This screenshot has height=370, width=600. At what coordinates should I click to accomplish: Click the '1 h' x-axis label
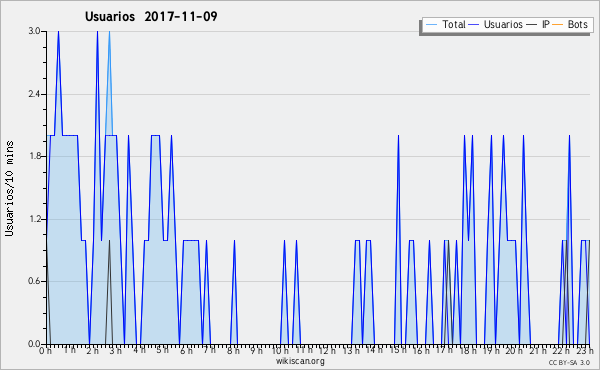(x=69, y=350)
